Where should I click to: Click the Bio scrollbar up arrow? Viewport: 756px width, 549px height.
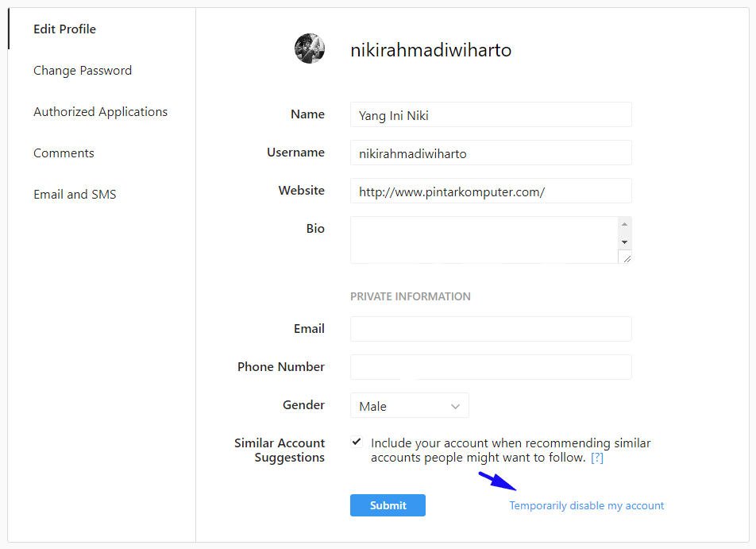coord(624,224)
